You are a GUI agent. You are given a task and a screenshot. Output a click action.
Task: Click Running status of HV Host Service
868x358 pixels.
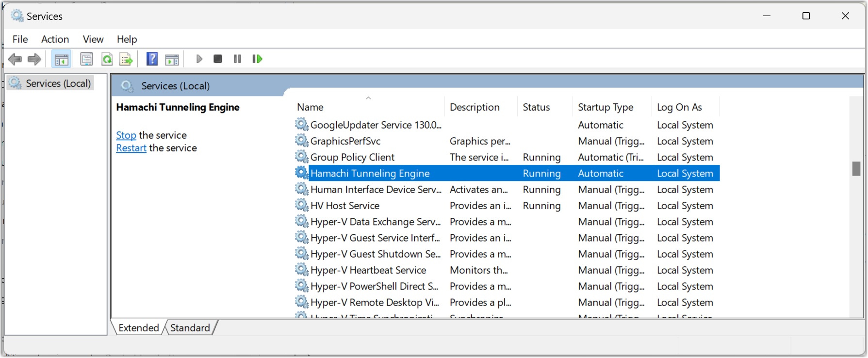pyautogui.click(x=541, y=206)
